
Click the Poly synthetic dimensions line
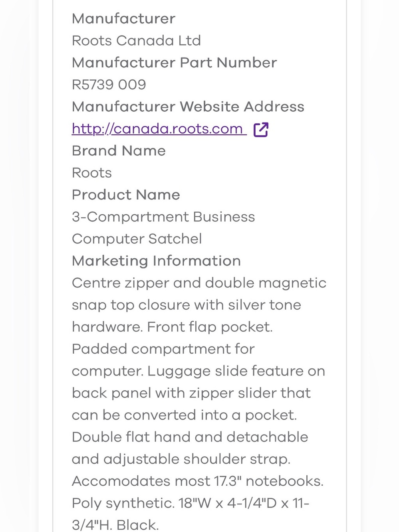(x=190, y=503)
